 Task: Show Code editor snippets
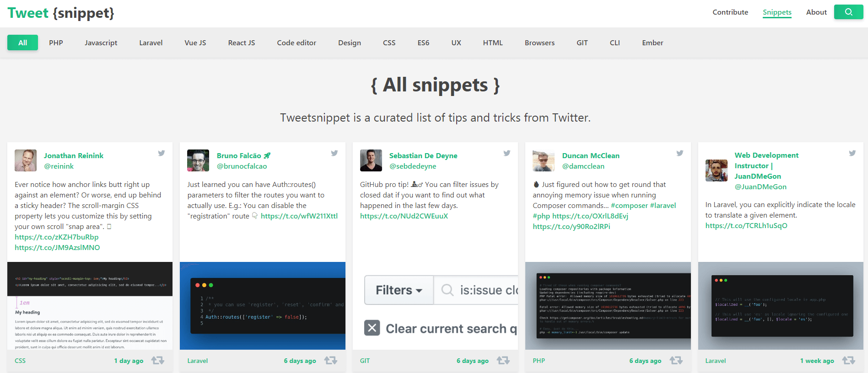(x=297, y=43)
